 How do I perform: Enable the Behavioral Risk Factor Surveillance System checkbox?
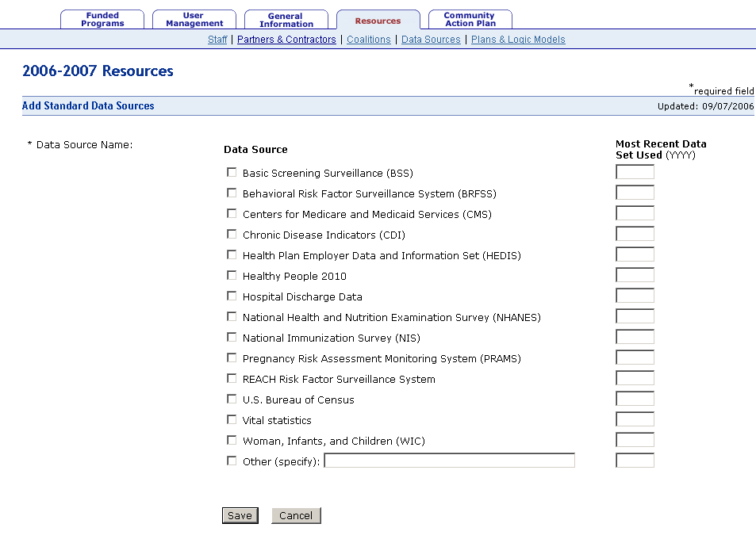pyautogui.click(x=232, y=193)
